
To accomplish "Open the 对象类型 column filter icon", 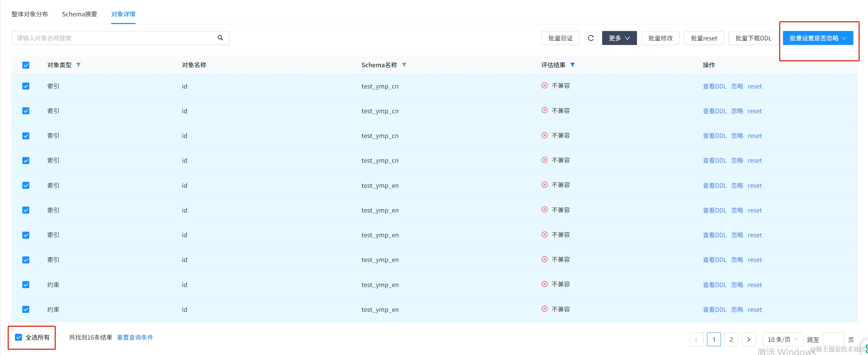I will (x=78, y=65).
